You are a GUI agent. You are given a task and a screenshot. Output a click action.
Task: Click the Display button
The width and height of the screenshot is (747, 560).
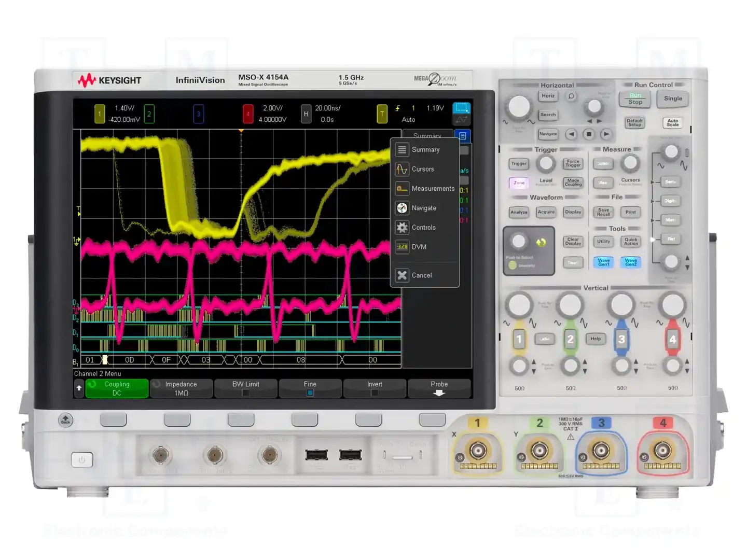[x=573, y=212]
